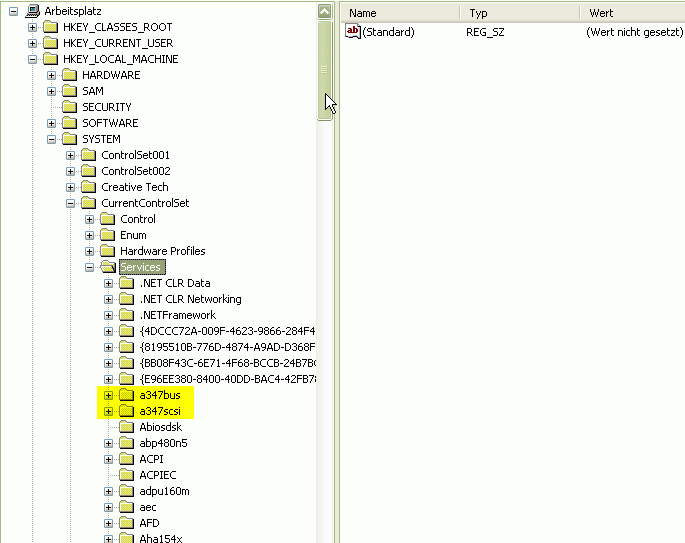This screenshot has height=543, width=685.
Task: Click the Typ column header
Action: tap(518, 13)
